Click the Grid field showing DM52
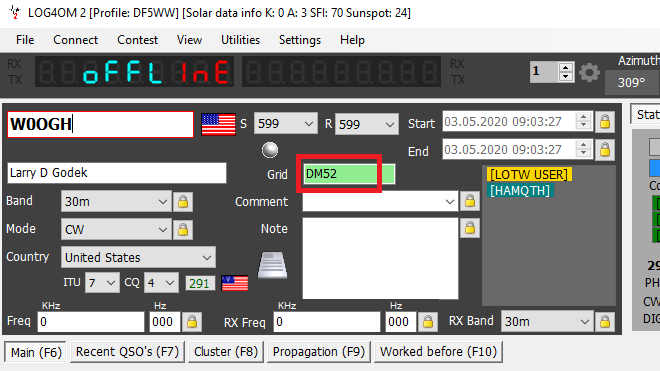 coord(349,174)
